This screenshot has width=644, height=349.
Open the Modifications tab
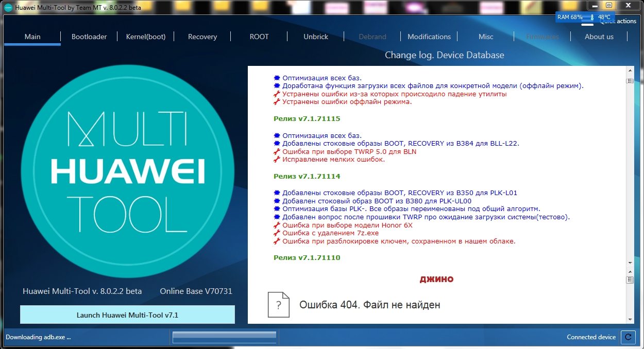429,37
